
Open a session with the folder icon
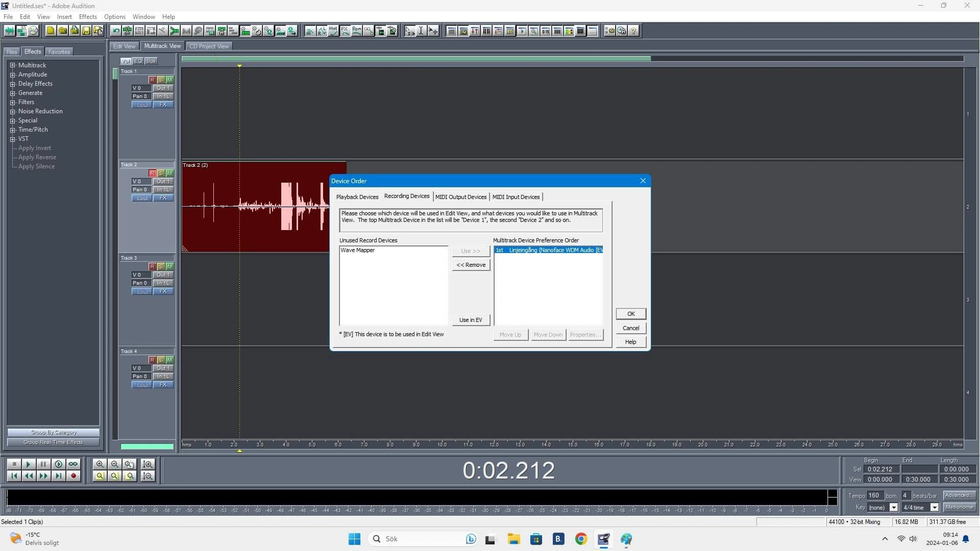(x=62, y=31)
